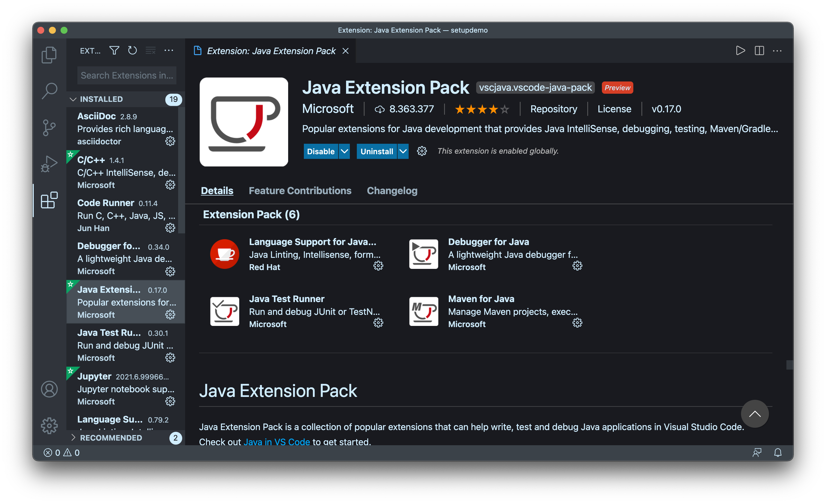Open manage gear for AsciiDoc extension
Viewport: 826px width, 504px height.
tap(170, 141)
